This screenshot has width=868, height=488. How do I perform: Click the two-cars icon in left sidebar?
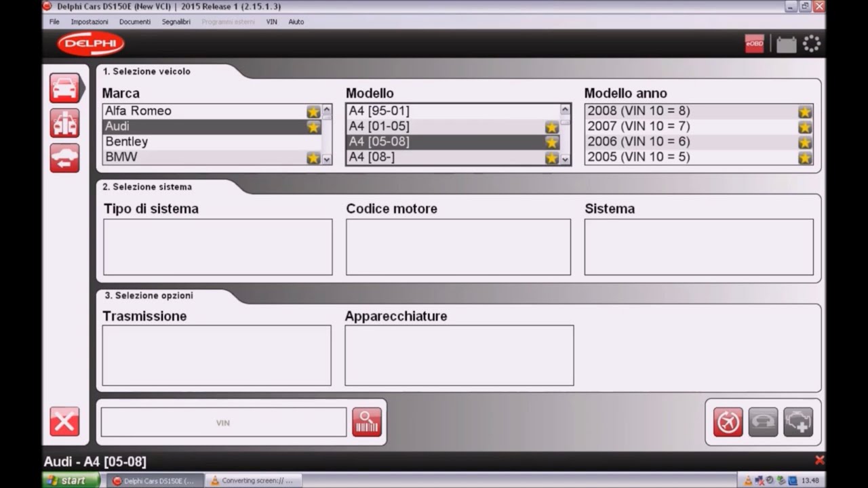tap(64, 123)
